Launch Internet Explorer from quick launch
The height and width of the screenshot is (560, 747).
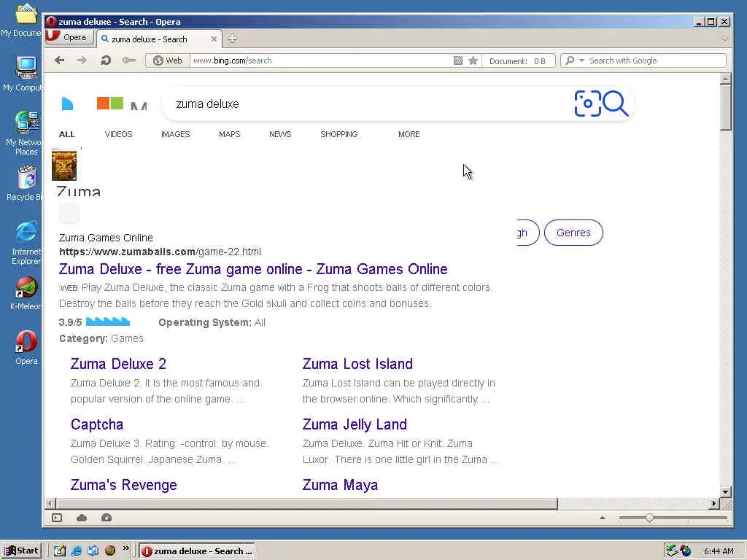click(x=76, y=551)
